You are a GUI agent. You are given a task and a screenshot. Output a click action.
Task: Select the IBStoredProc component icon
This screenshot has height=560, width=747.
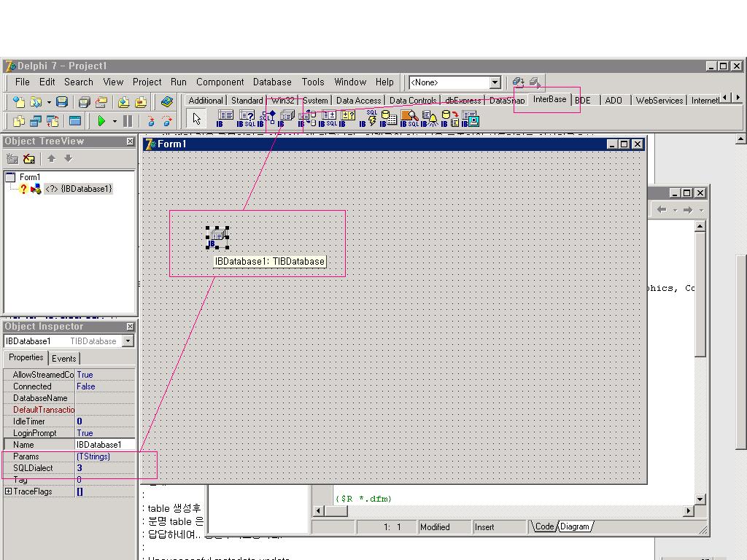(266, 119)
